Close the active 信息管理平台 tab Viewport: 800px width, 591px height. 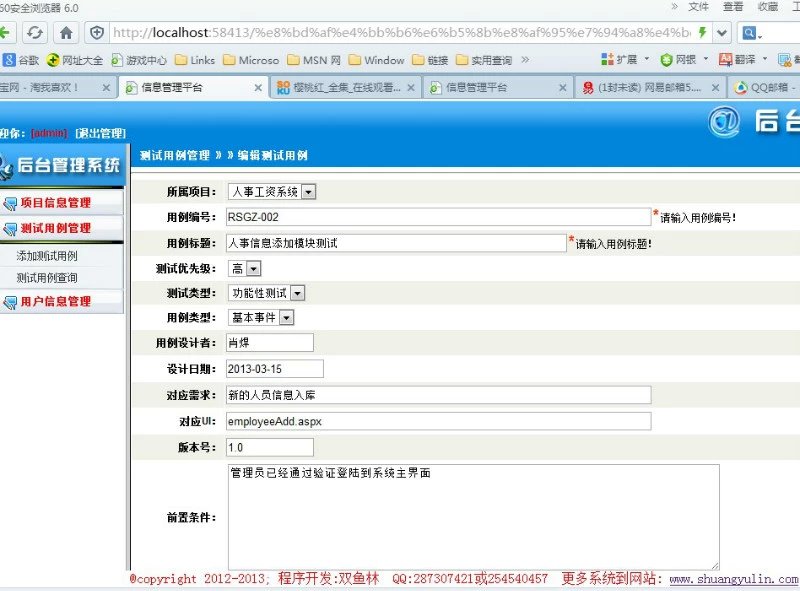pyautogui.click(x=258, y=88)
